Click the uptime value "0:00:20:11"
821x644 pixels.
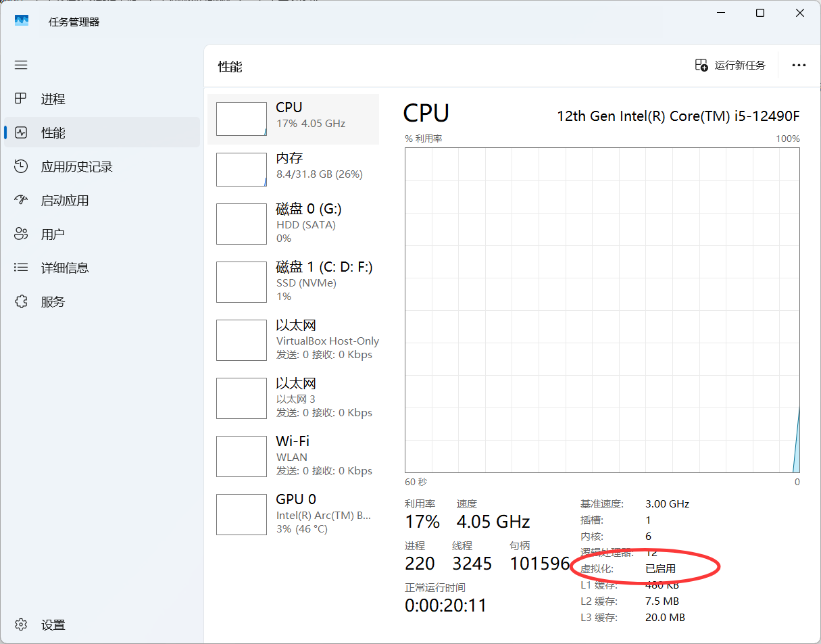click(446, 605)
